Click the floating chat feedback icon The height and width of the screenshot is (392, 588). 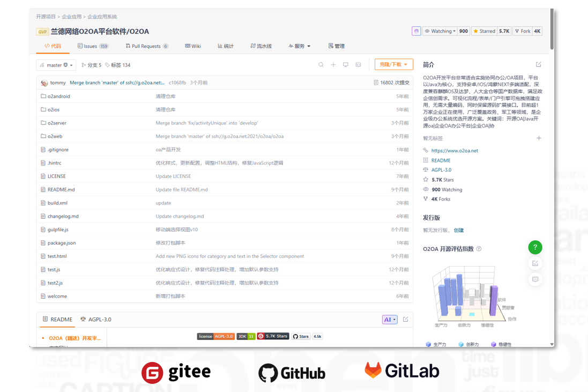[535, 279]
